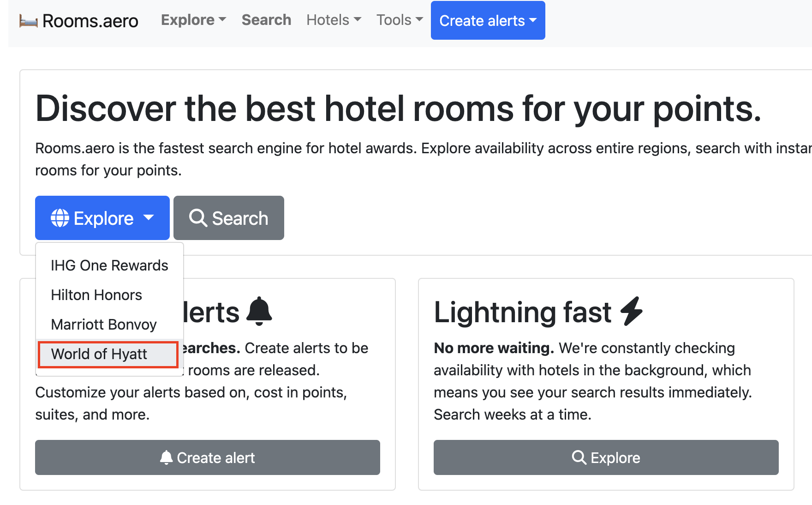Expand the Tools dropdown menu

400,20
